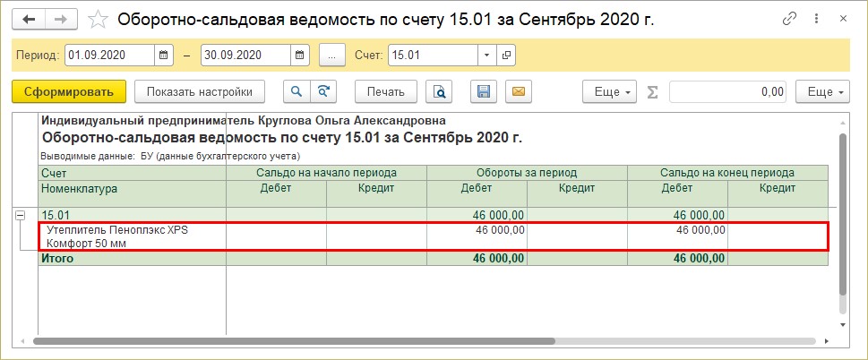Open calendar for end date 30.09.2020
Image resolution: width=868 pixels, height=360 pixels.
point(299,56)
